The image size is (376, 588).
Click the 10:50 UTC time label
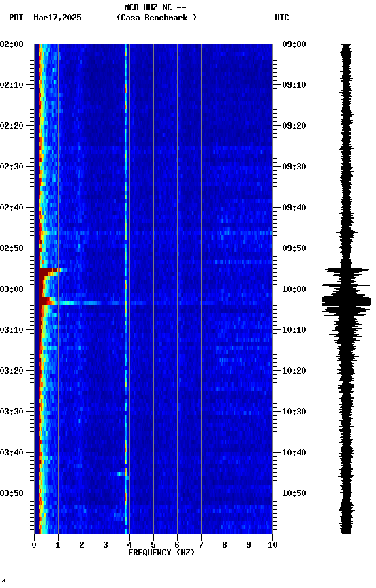coord(294,493)
